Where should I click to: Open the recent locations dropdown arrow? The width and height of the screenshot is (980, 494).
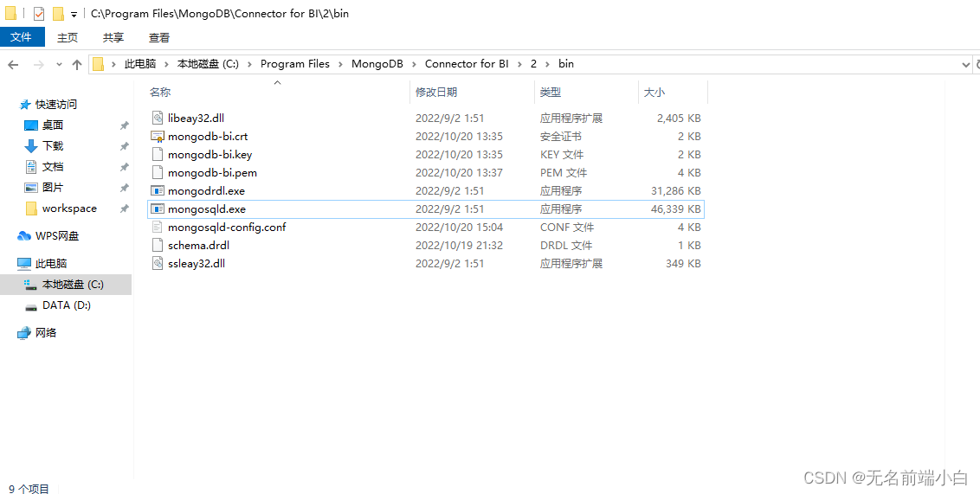pyautogui.click(x=60, y=64)
